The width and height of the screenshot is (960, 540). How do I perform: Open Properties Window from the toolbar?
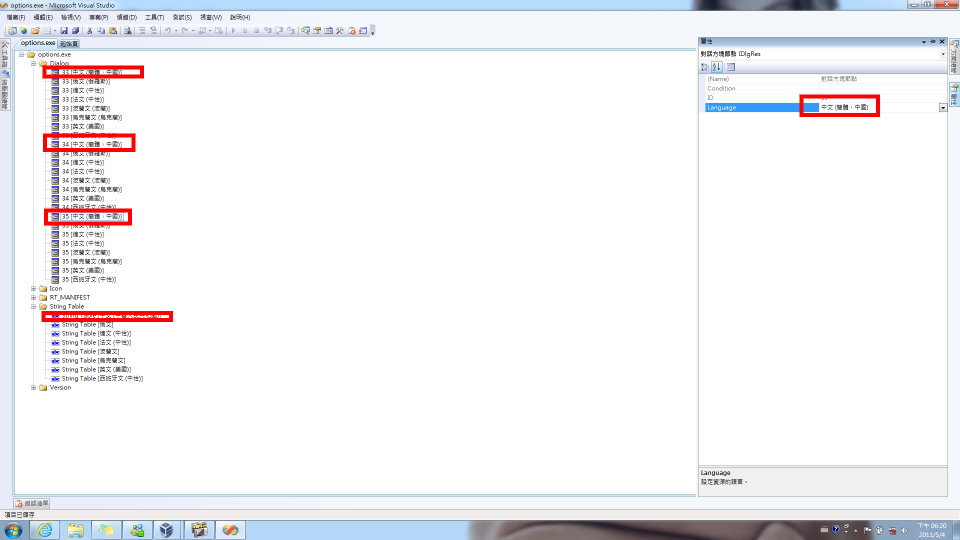(x=317, y=31)
